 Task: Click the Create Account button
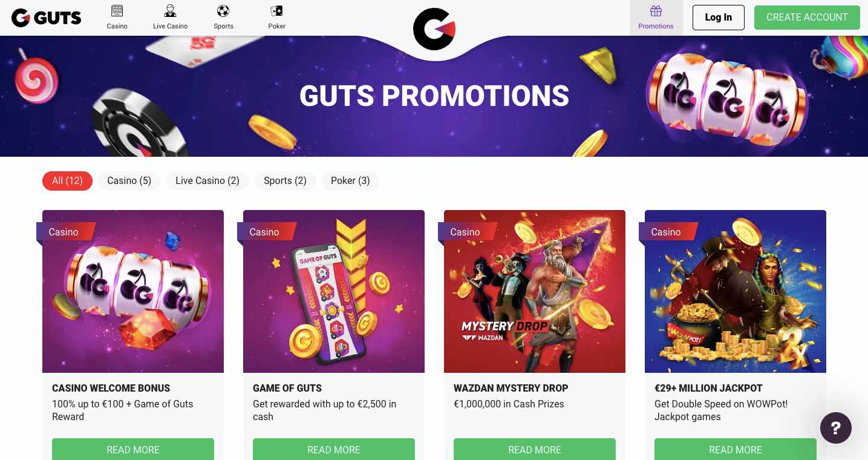click(807, 18)
